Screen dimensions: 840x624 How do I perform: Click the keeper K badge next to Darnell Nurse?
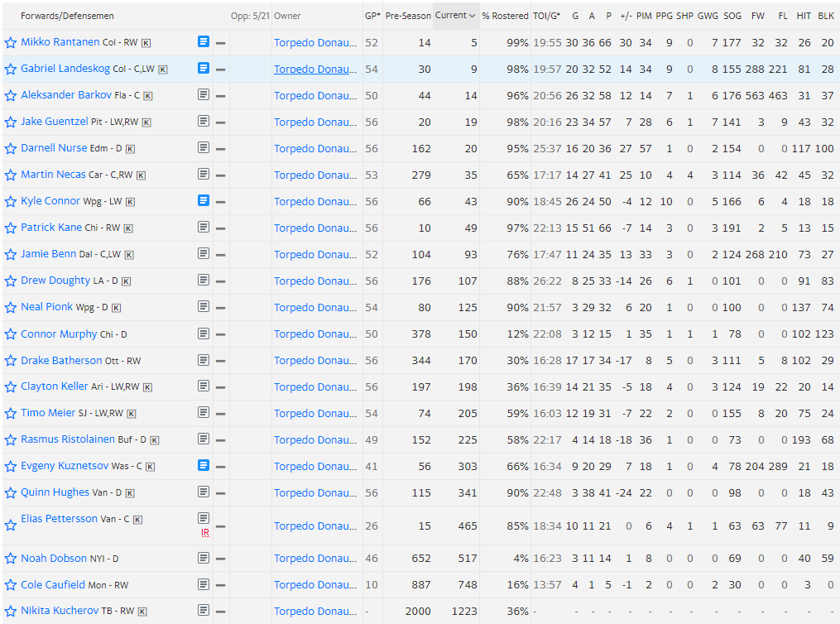[x=130, y=149]
